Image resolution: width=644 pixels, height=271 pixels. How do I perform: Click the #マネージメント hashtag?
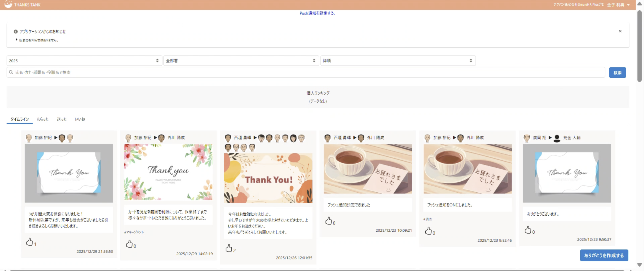[134, 232]
